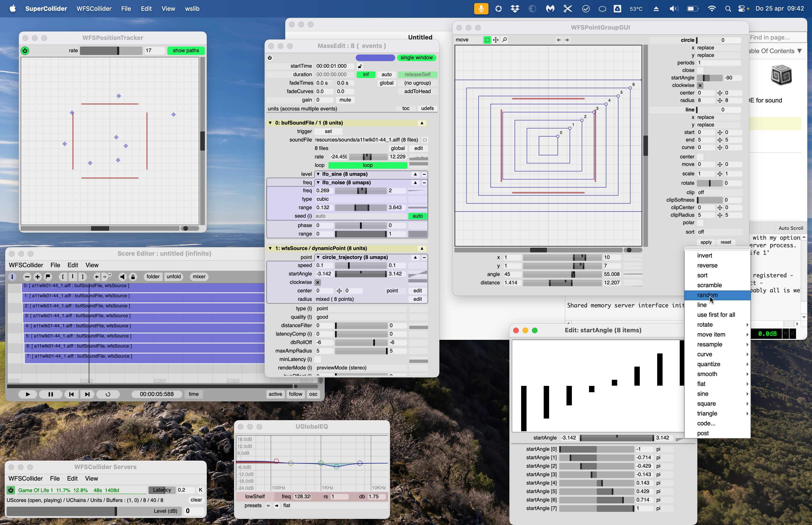Click the speaker mute icon in Score Editor
Screen dimensions: 812x525
pyautogui.click(x=122, y=276)
